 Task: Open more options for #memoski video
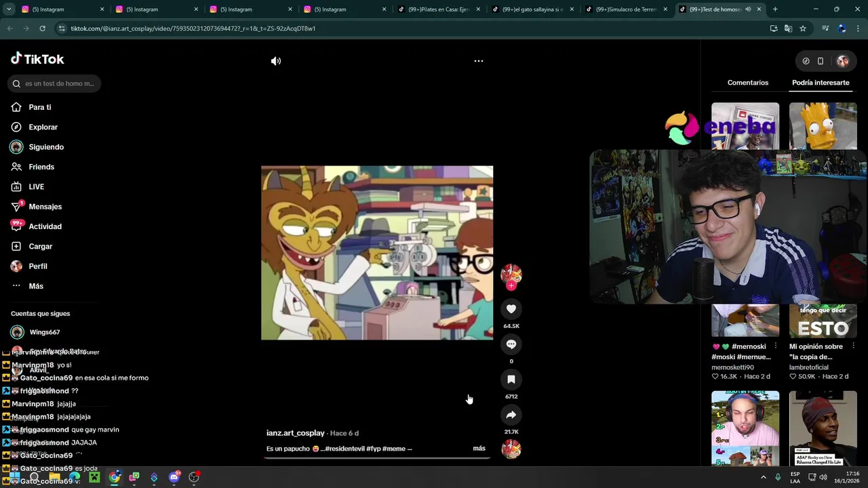(776, 346)
